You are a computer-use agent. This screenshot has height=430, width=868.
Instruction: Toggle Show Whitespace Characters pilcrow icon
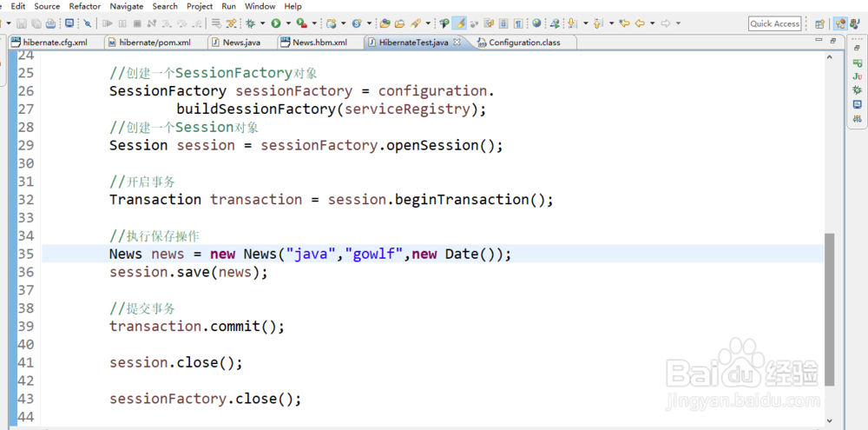point(518,23)
